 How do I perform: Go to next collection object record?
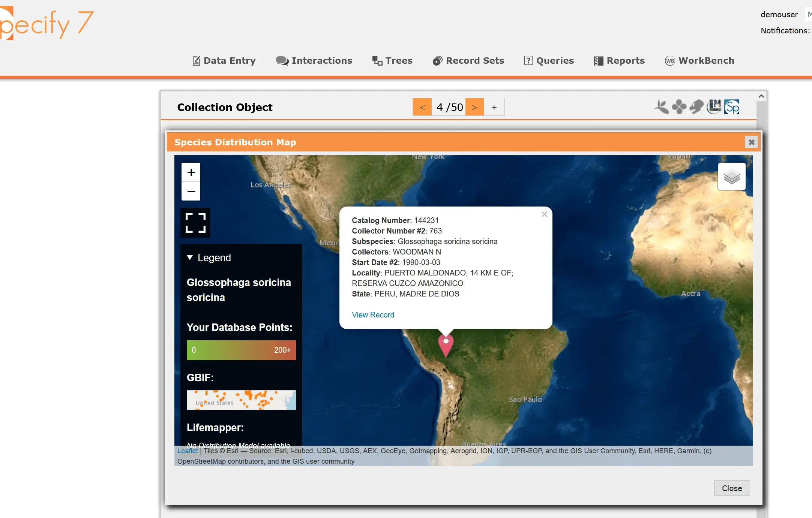[474, 107]
